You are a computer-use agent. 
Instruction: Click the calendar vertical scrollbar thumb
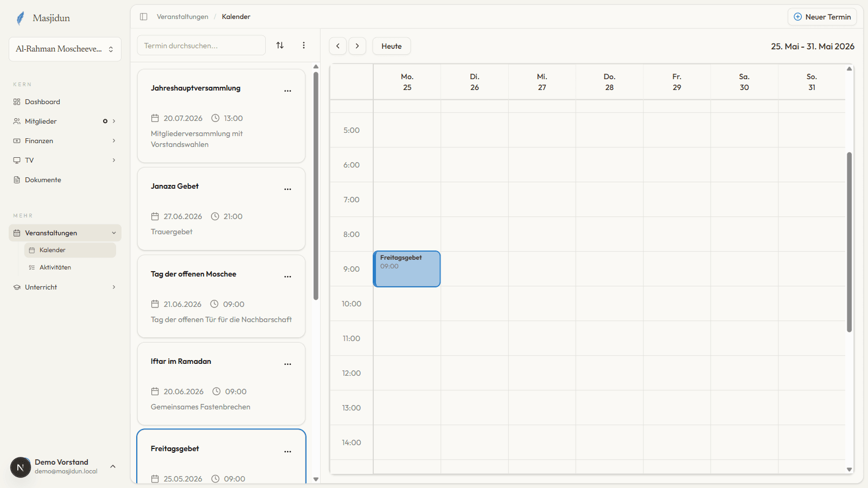(x=849, y=242)
